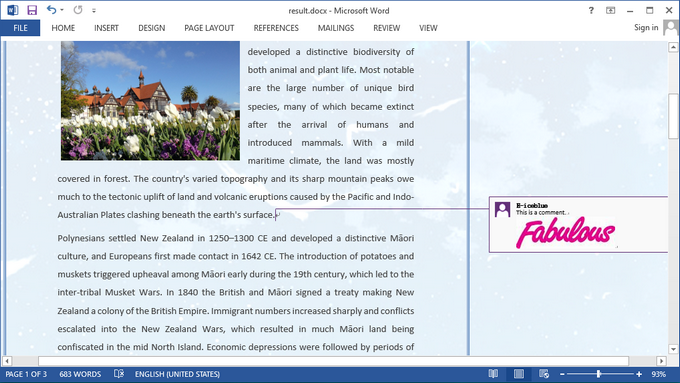Click text "confiscated in the mid North Island"
680x383 pixels.
point(130,347)
